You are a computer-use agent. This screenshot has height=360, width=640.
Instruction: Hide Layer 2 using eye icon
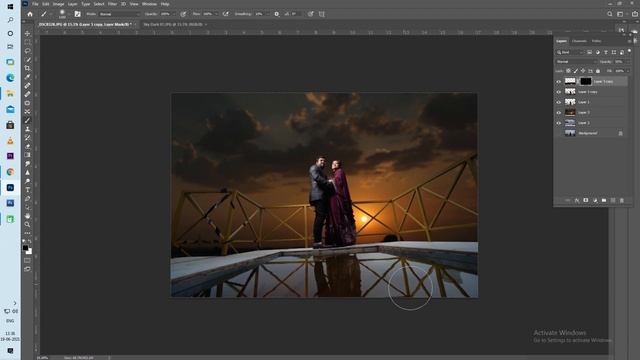coord(558,123)
